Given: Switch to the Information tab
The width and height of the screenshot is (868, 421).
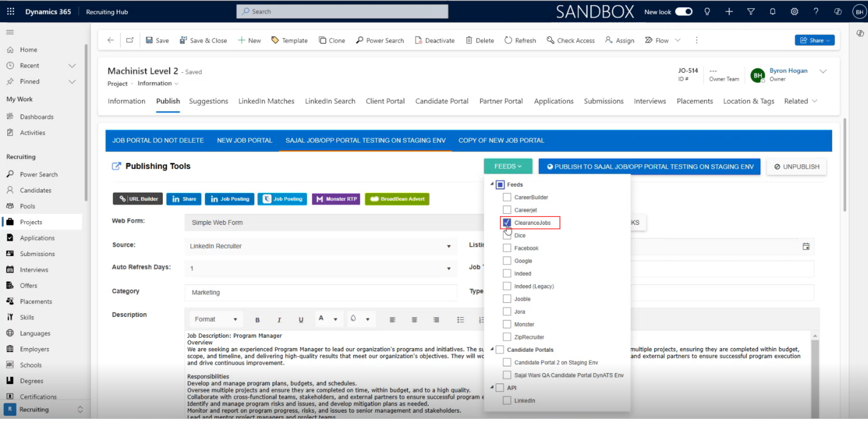Looking at the screenshot, I should pyautogui.click(x=127, y=101).
